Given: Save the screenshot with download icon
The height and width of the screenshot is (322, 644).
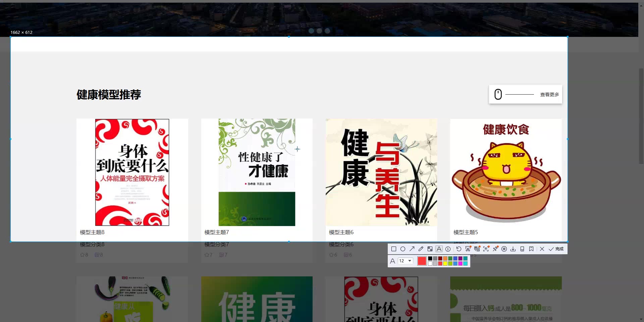Looking at the screenshot, I should pyautogui.click(x=513, y=249).
